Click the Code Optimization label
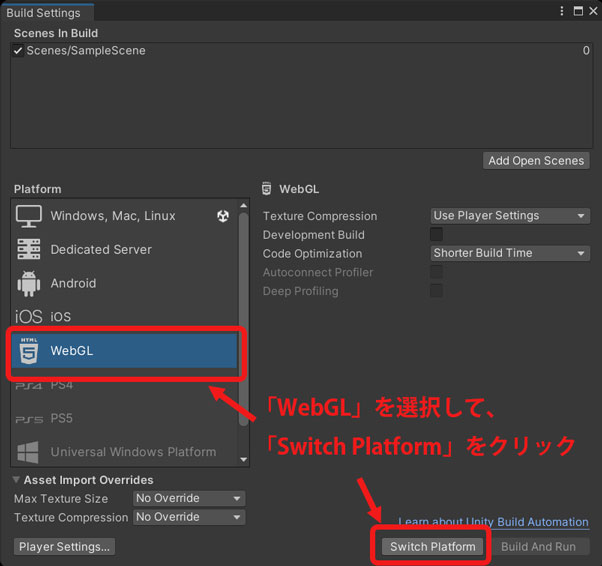Image resolution: width=602 pixels, height=566 pixels. [x=312, y=253]
